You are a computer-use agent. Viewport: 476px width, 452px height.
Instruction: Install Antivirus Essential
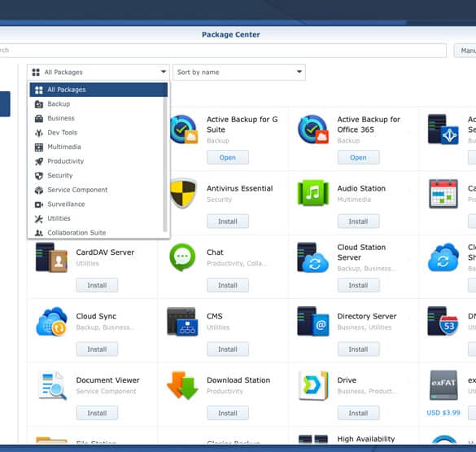coord(228,222)
